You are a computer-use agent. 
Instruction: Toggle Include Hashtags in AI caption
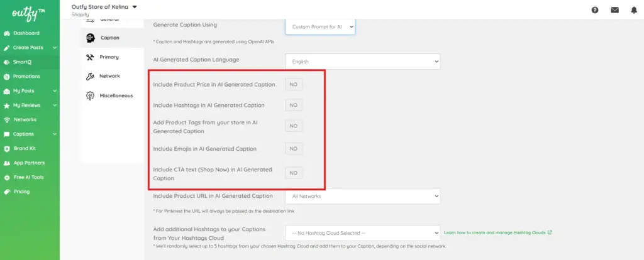[294, 105]
